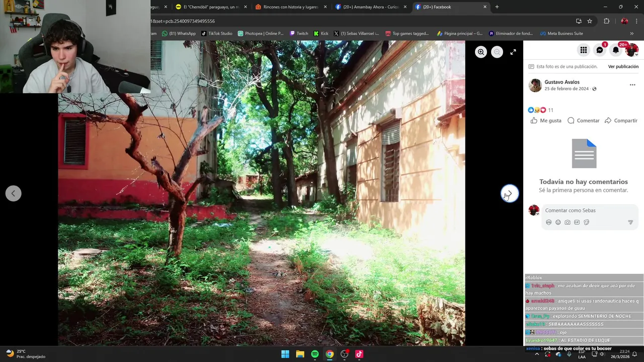
Task: Open Photopea bookmark
Action: click(x=261, y=34)
